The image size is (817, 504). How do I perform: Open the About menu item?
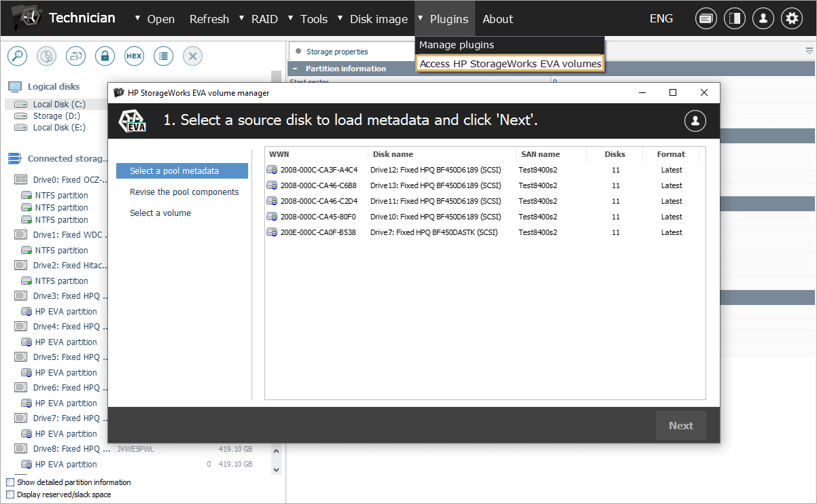click(x=498, y=19)
